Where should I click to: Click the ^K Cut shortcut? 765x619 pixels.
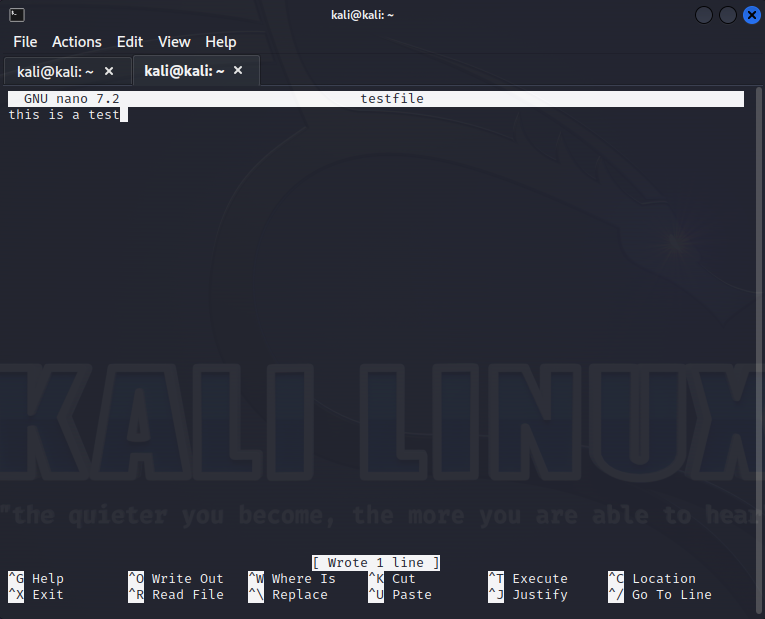coord(392,579)
